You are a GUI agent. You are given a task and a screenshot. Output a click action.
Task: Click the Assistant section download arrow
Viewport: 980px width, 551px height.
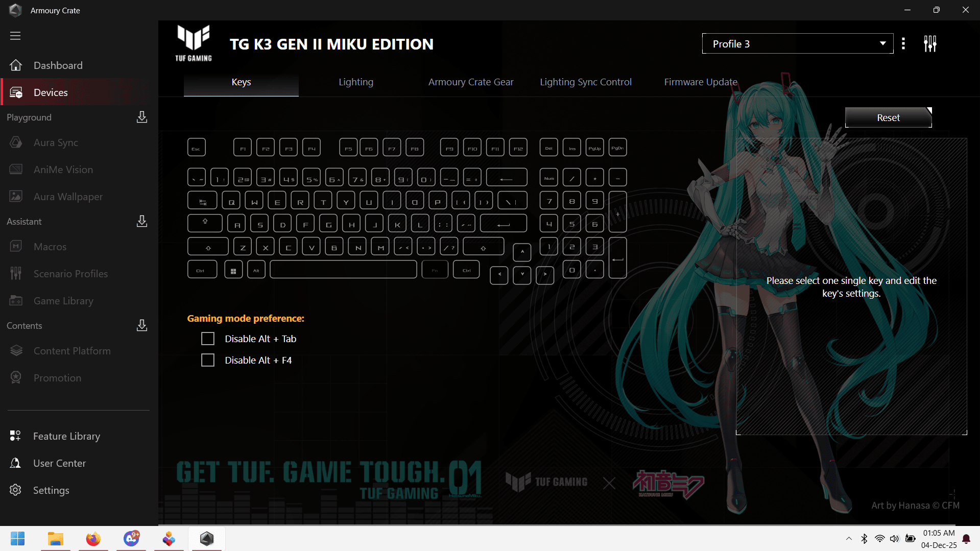(x=142, y=222)
